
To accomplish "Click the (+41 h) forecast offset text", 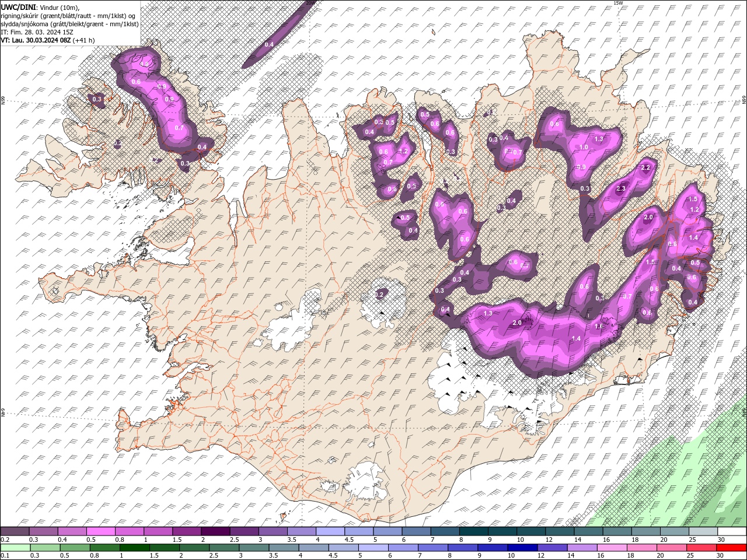I will [x=83, y=40].
